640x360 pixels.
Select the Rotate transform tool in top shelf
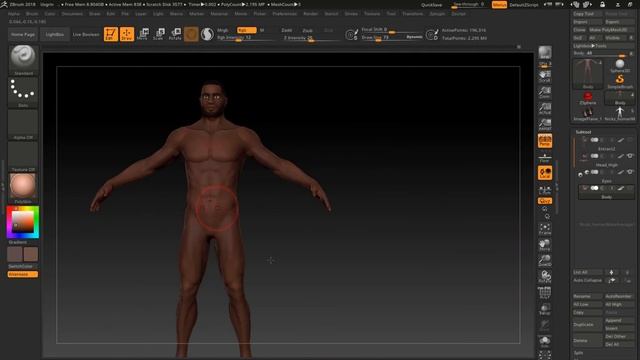tap(175, 34)
